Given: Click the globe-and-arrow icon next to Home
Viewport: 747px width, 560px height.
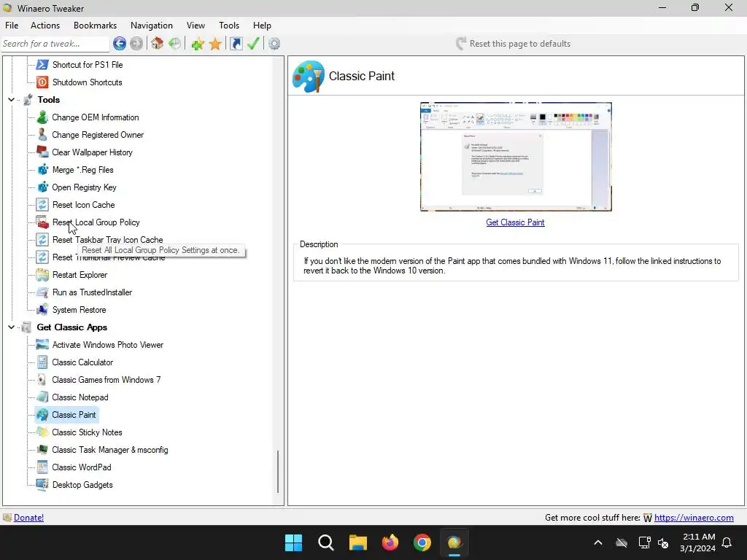Looking at the screenshot, I should [175, 44].
